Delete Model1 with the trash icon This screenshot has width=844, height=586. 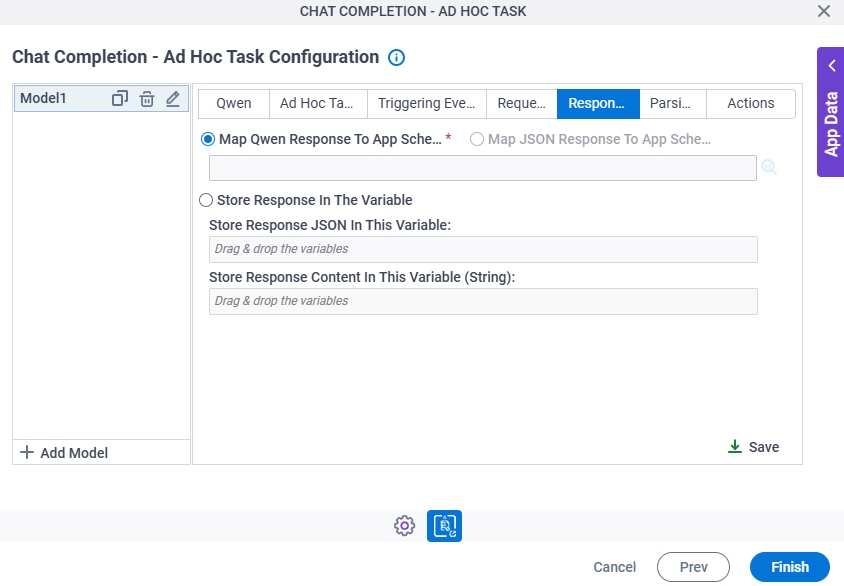[147, 99]
